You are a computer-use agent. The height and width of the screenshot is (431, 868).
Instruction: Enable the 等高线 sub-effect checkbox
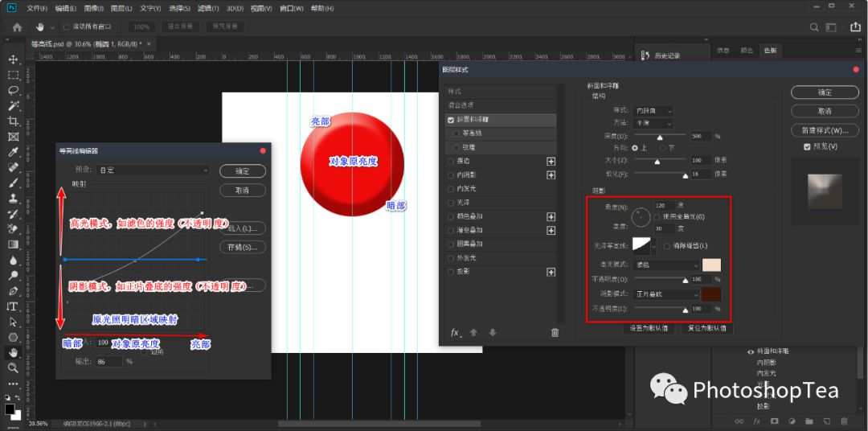457,133
